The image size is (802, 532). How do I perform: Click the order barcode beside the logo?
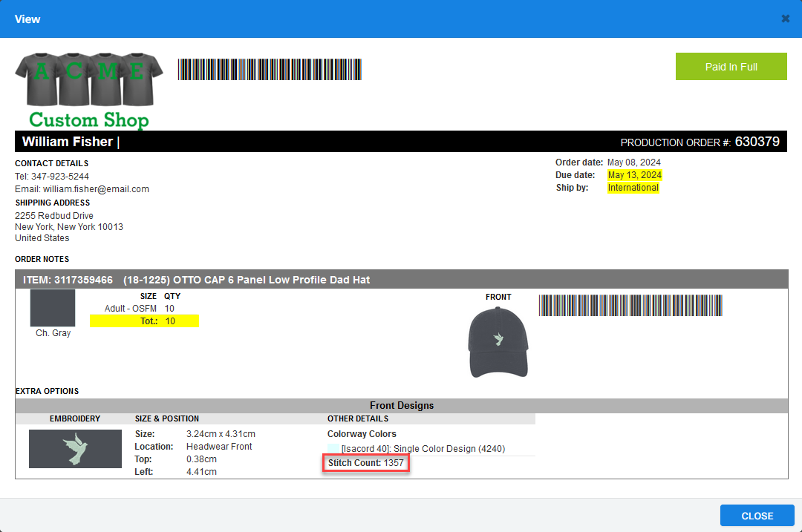[270, 70]
